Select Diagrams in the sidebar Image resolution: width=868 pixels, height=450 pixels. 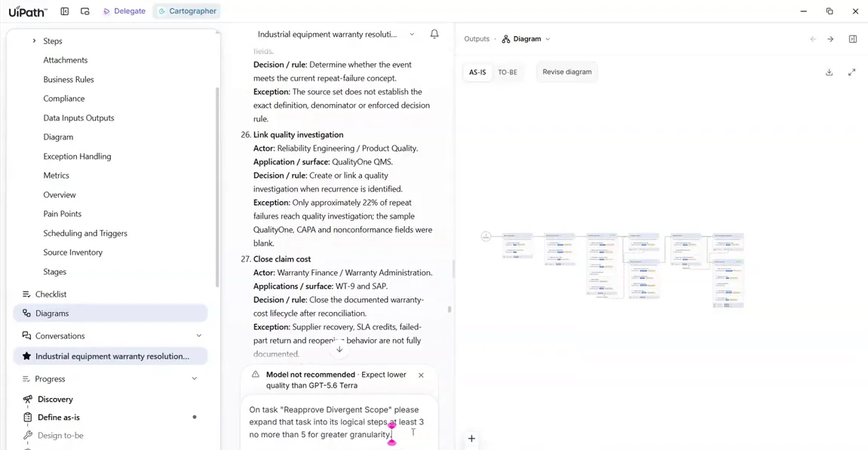tap(110, 314)
